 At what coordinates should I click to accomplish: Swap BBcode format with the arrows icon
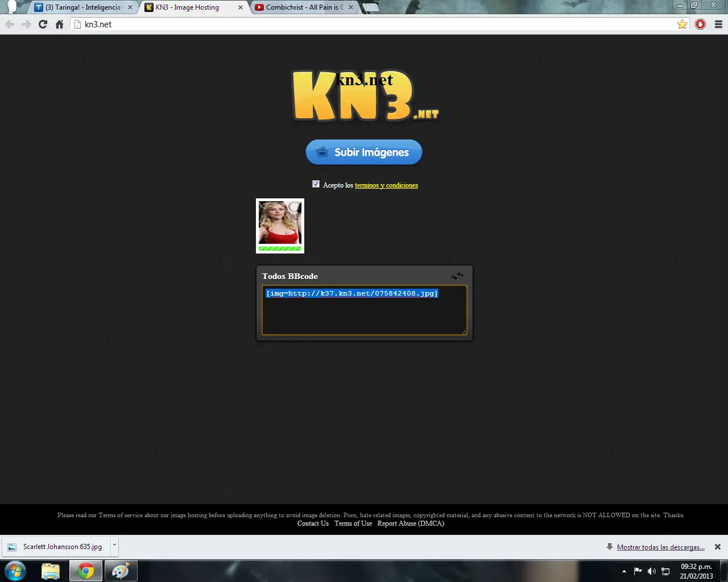pos(457,276)
